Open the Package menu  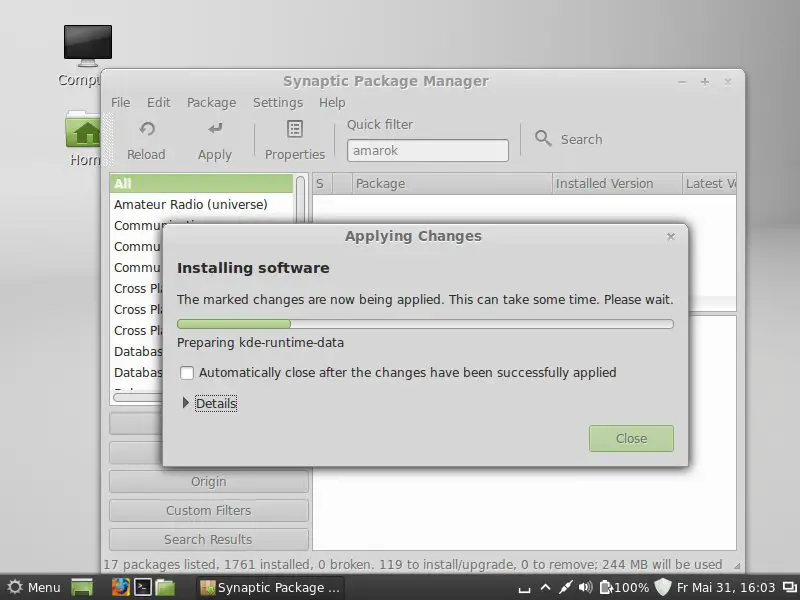tap(211, 103)
